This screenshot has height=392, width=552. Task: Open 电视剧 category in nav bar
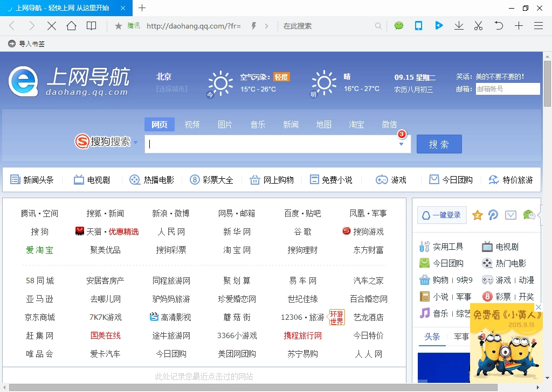point(92,180)
